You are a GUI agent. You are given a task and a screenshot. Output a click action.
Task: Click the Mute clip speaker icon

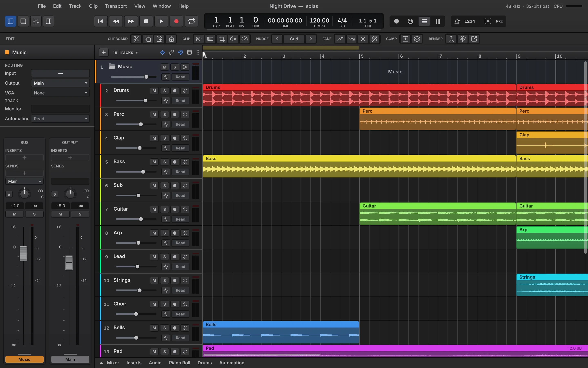tap(233, 39)
